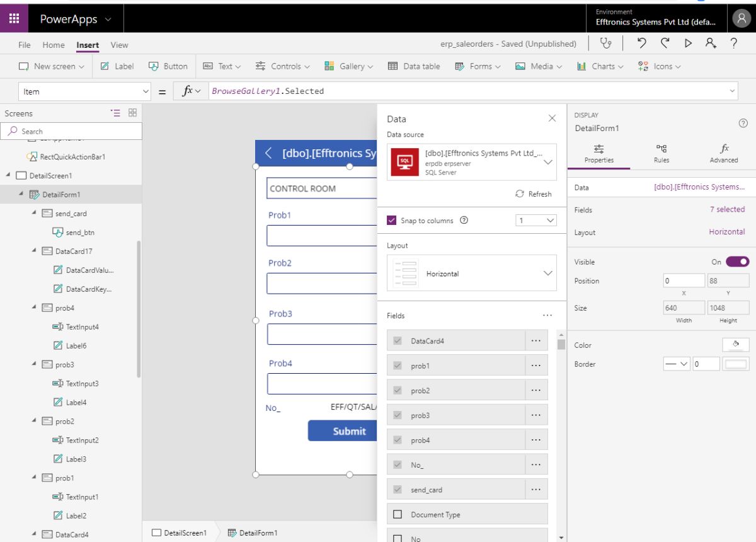Run the App checker stethoscope icon
The image size is (756, 542).
pyautogui.click(x=606, y=43)
